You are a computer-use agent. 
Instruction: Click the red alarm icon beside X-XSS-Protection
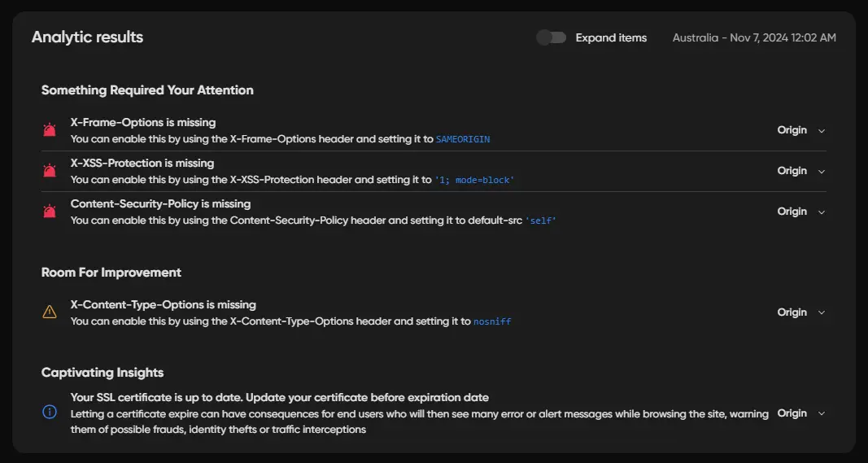click(x=50, y=171)
